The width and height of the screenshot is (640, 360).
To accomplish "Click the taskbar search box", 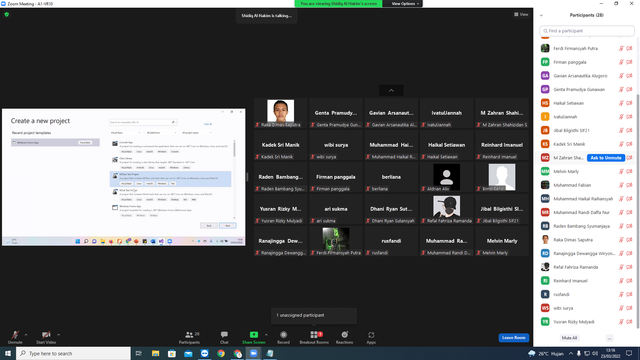I will [73, 353].
